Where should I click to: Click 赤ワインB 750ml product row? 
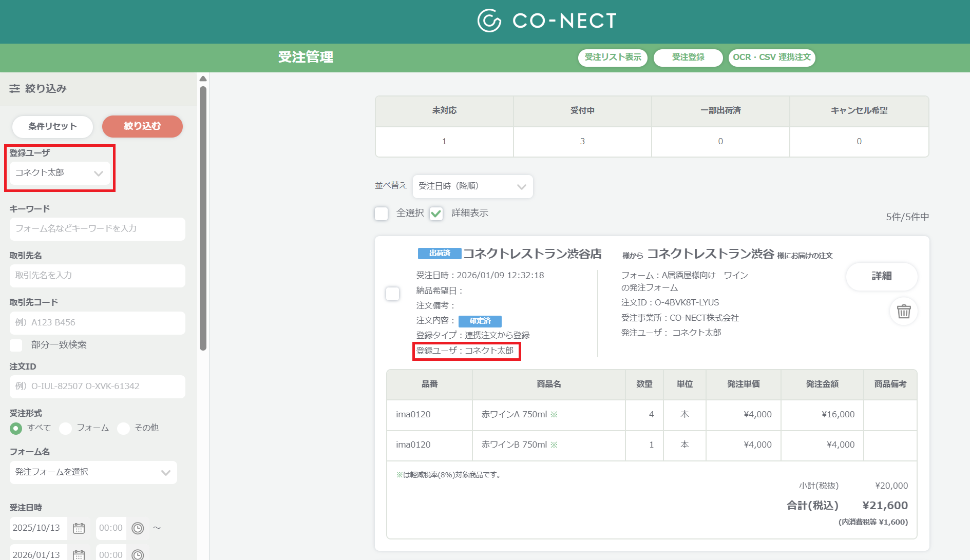(x=652, y=445)
